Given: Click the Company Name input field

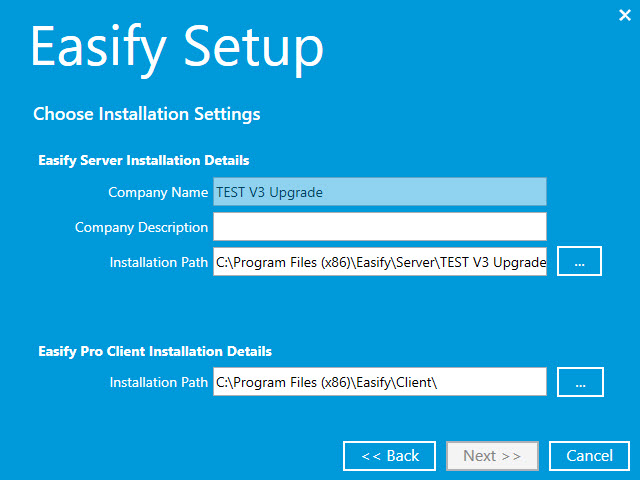Looking at the screenshot, I should click(380, 192).
